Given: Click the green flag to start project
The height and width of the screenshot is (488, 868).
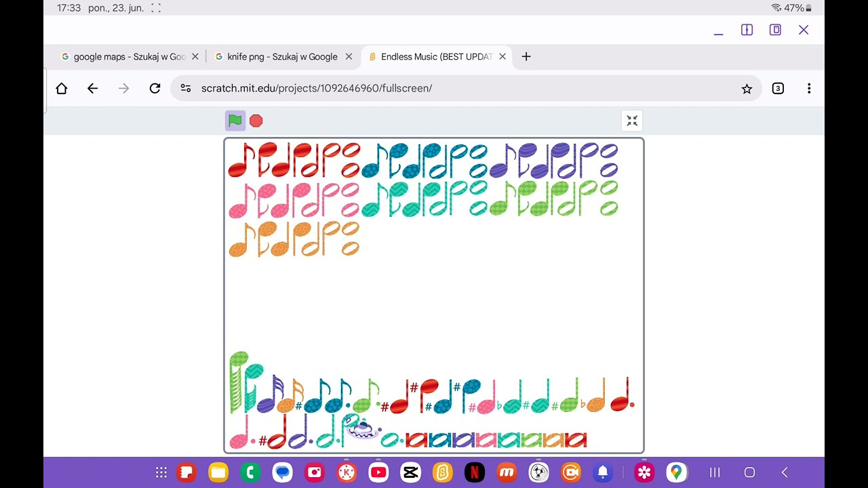Looking at the screenshot, I should [235, 121].
